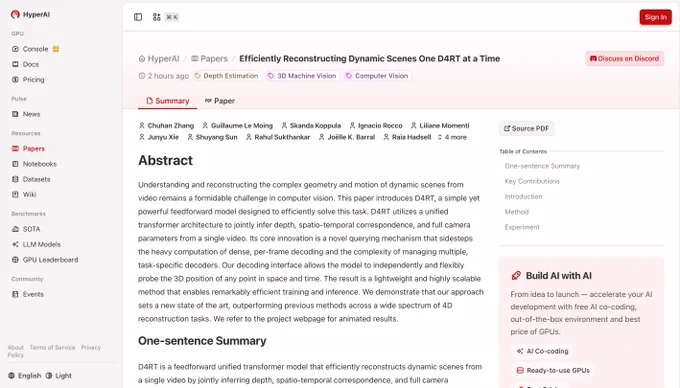Screen dimensions: 680x388
Task: Click Discuss on Discord button
Action: (624, 59)
